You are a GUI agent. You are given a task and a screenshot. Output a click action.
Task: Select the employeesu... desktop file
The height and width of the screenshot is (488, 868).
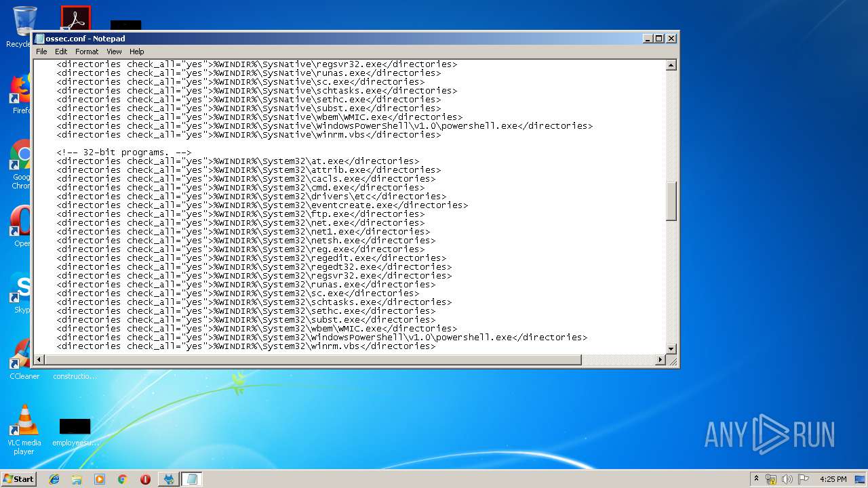[x=75, y=432]
